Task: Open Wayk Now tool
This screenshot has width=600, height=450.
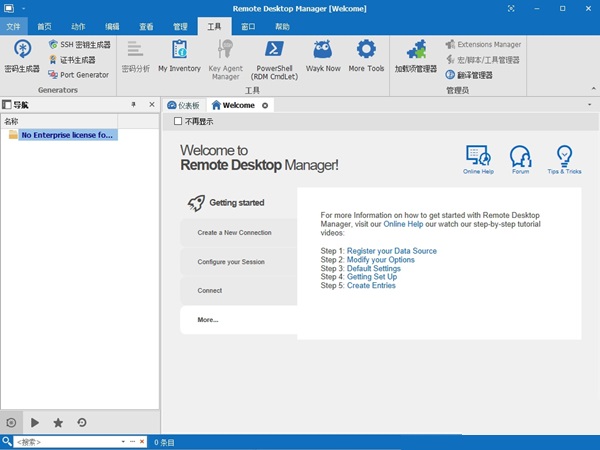Action: click(x=322, y=55)
